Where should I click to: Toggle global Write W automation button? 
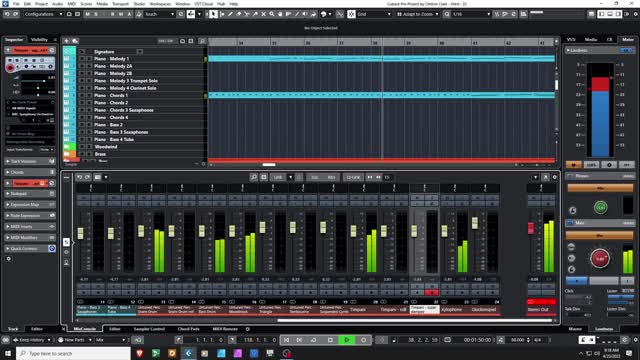121,14
